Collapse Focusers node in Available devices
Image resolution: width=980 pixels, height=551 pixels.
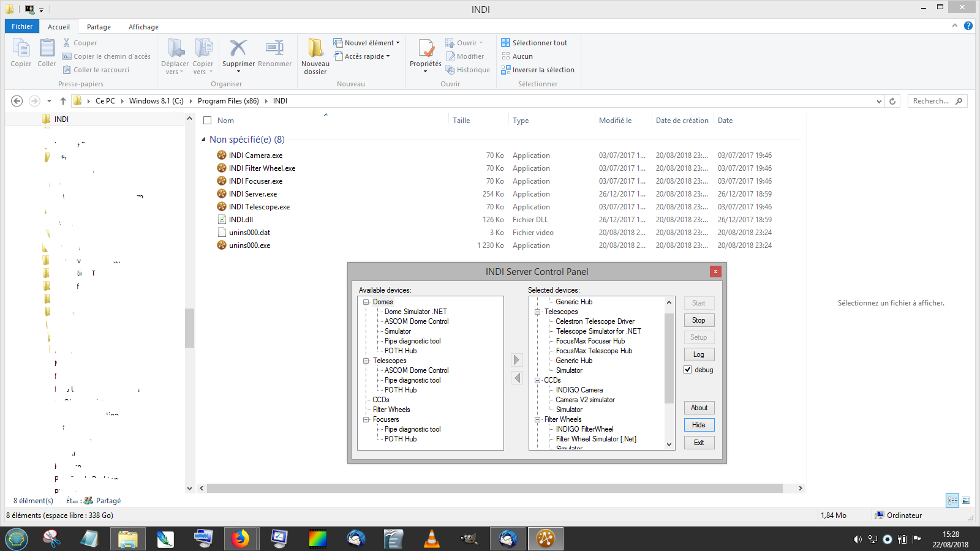click(366, 419)
